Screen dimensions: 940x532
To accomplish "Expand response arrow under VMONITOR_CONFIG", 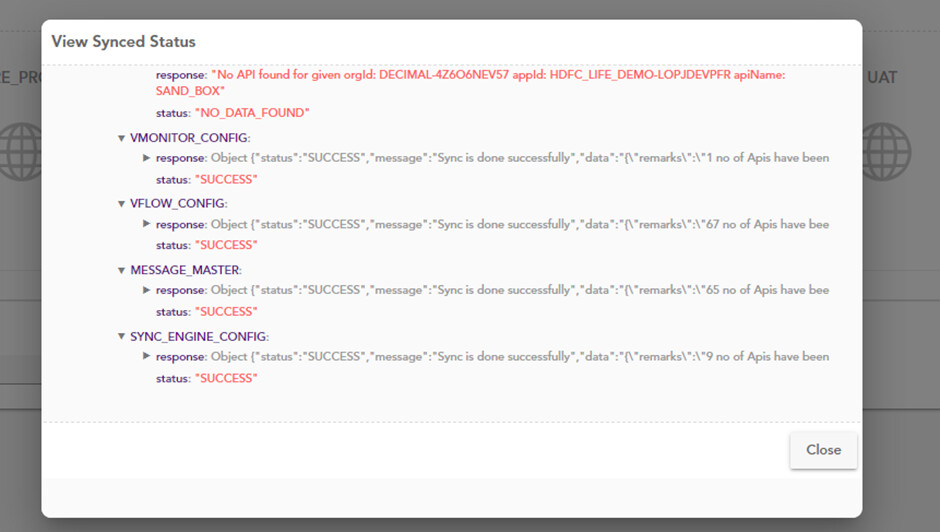I will [x=147, y=158].
